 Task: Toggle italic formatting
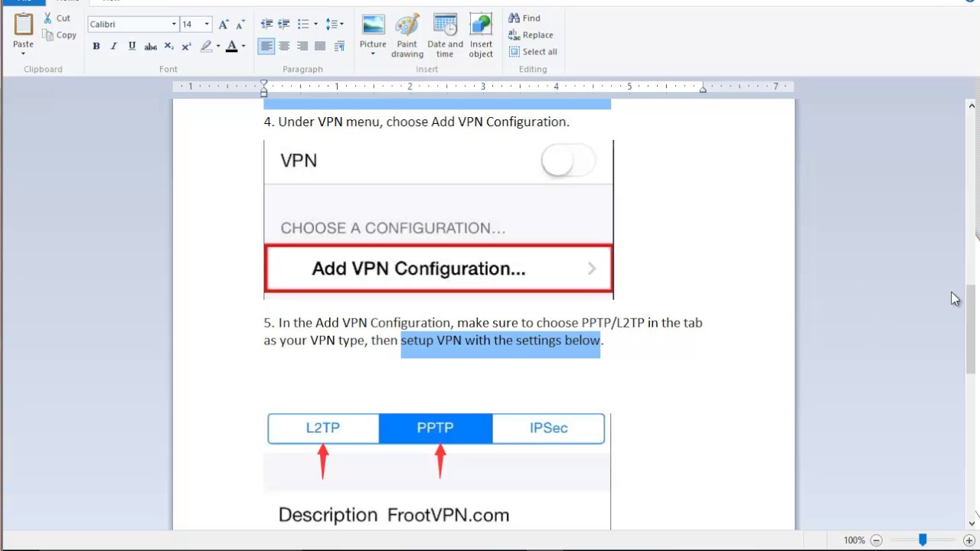pyautogui.click(x=114, y=47)
